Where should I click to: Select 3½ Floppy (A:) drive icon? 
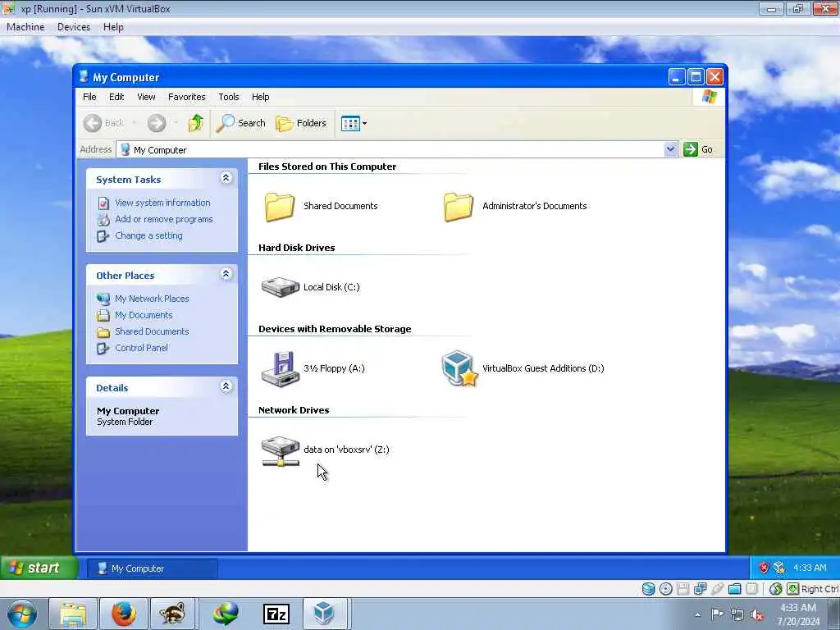(281, 368)
